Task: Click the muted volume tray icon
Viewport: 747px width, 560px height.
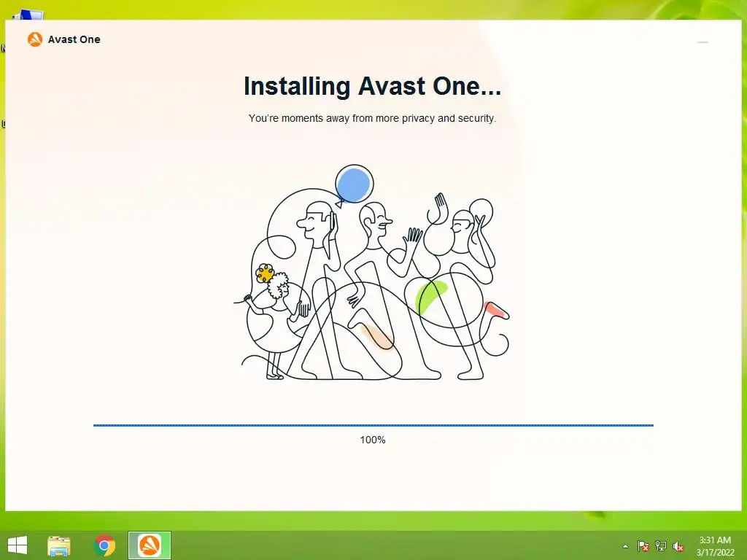Action: tap(678, 546)
